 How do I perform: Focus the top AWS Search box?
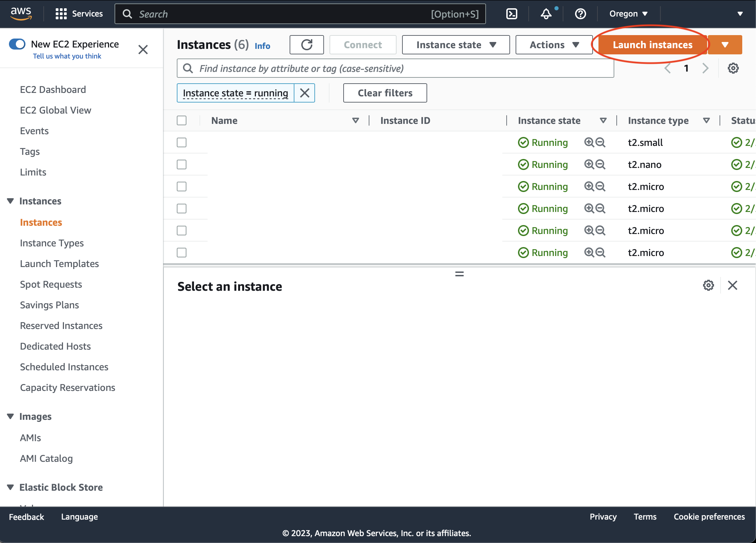pyautogui.click(x=300, y=14)
